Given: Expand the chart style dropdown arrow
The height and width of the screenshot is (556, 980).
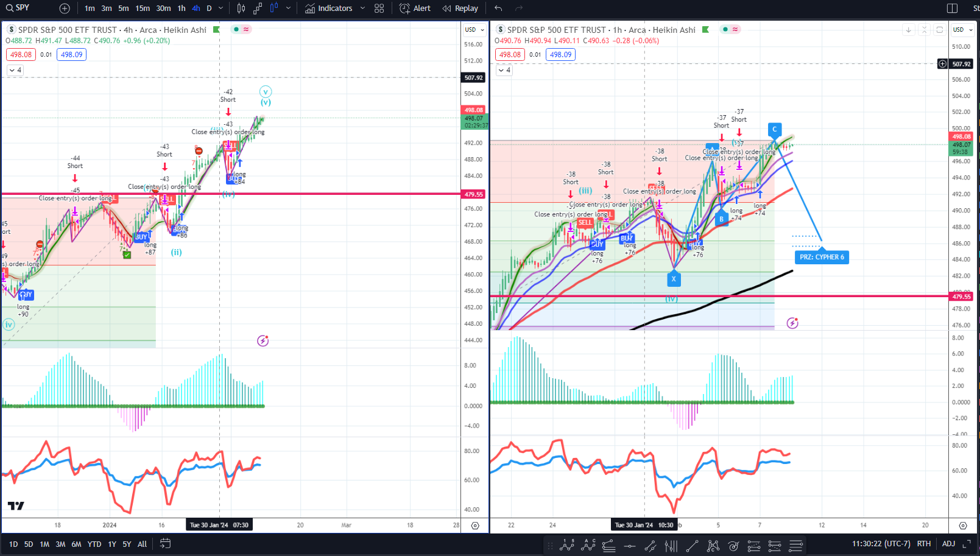Looking at the screenshot, I should [289, 9].
